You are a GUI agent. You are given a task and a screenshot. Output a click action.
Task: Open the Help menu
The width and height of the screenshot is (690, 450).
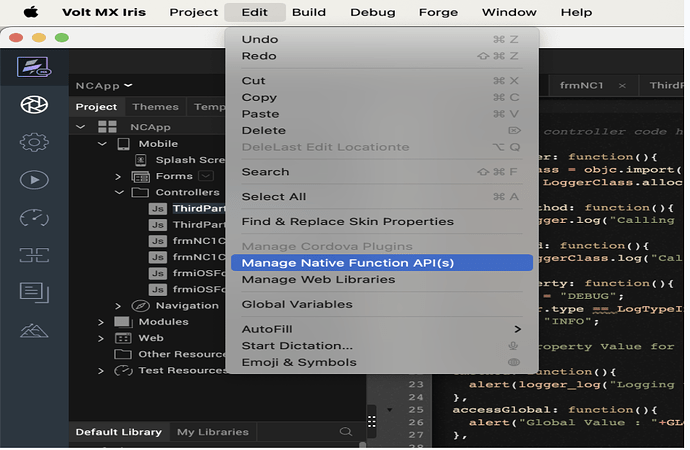[x=576, y=12]
